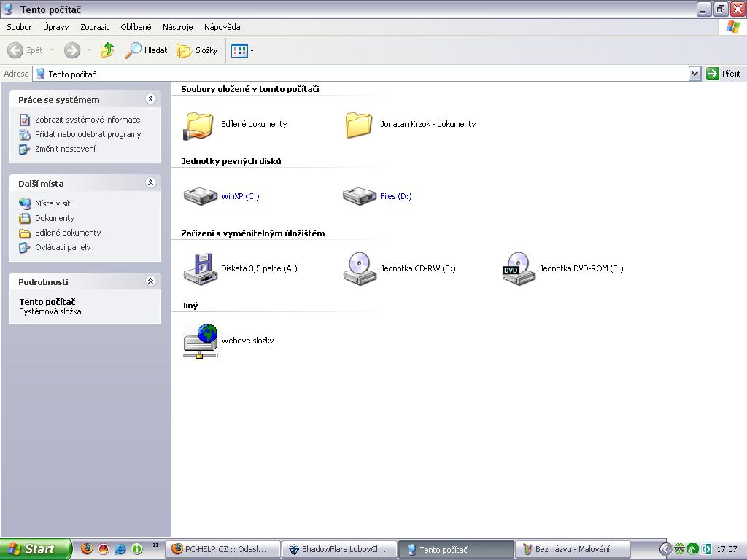This screenshot has width=747, height=560.
Task: Launch Internet Explorer from quick launch
Action: (120, 549)
